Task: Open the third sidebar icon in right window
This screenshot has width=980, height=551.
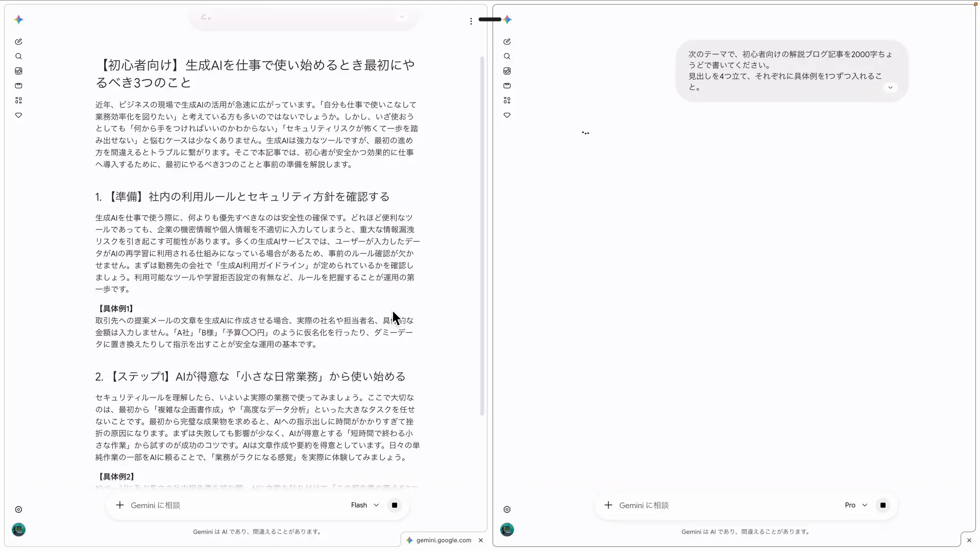Action: click(507, 71)
